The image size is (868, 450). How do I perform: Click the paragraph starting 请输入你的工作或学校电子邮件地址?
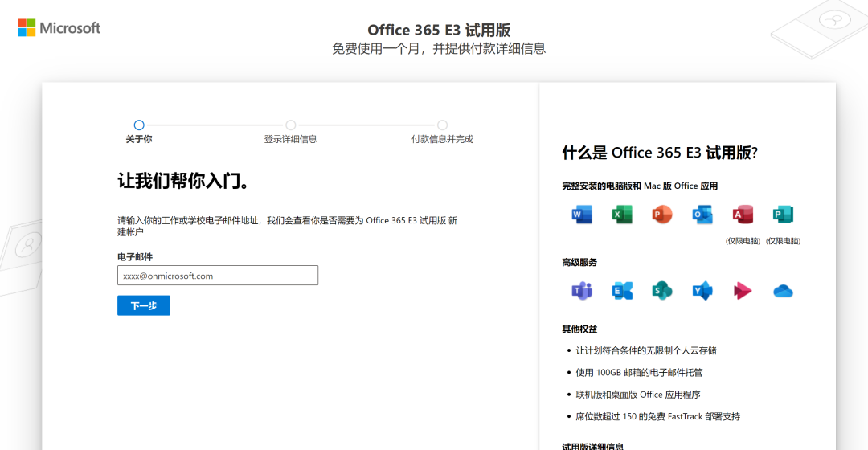click(287, 226)
